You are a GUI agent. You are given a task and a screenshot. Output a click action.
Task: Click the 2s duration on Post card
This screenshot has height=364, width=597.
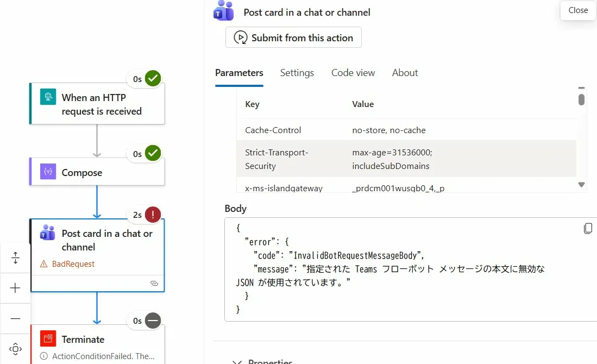[137, 215]
